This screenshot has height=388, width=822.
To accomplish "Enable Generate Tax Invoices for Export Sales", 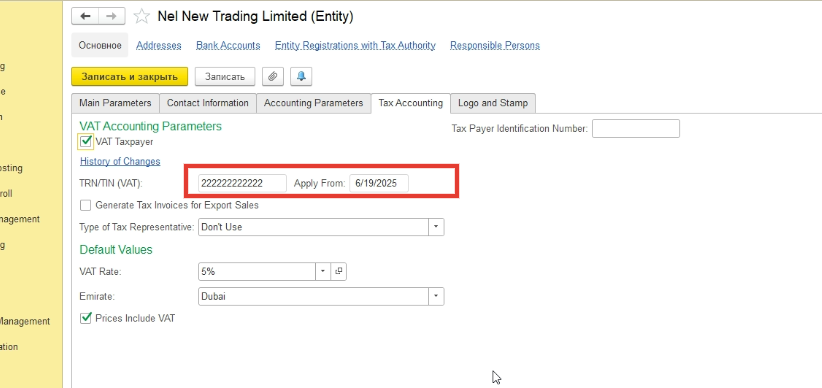I will 85,205.
